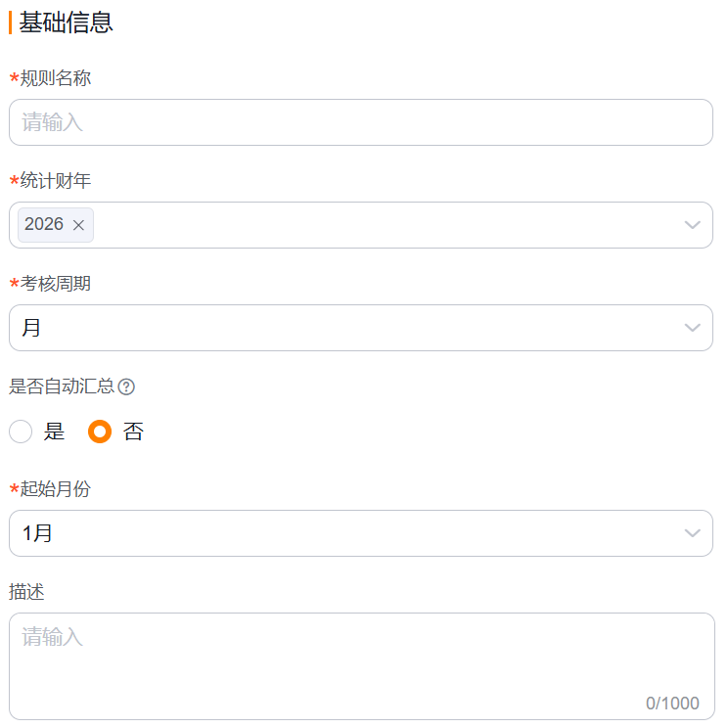
Task: Click the 考核周期 field label
Action: 56,284
